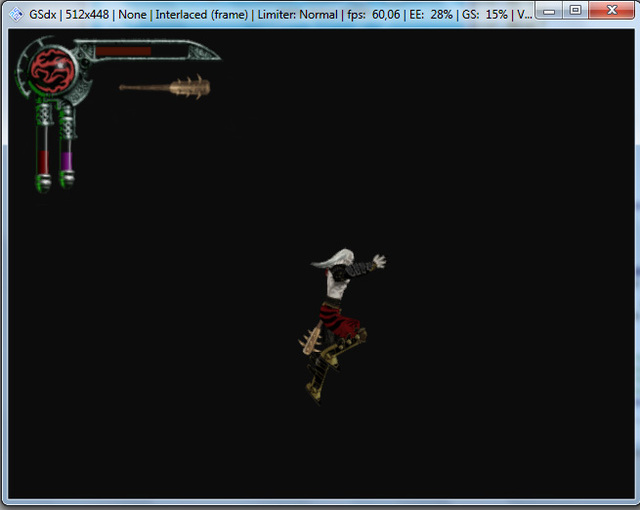Close the GSdx window
Viewport: 640px width, 510px height.
(x=611, y=10)
